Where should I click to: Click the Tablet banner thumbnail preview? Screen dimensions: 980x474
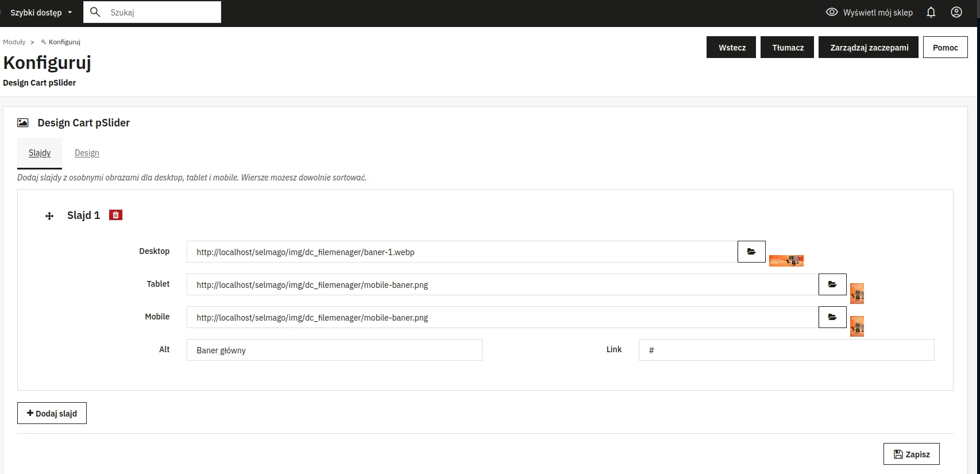click(x=856, y=294)
